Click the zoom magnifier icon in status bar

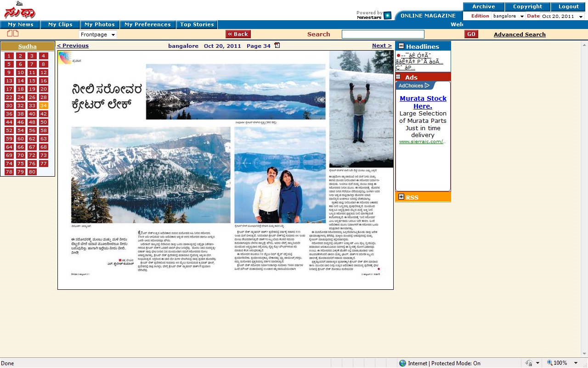coord(549,363)
